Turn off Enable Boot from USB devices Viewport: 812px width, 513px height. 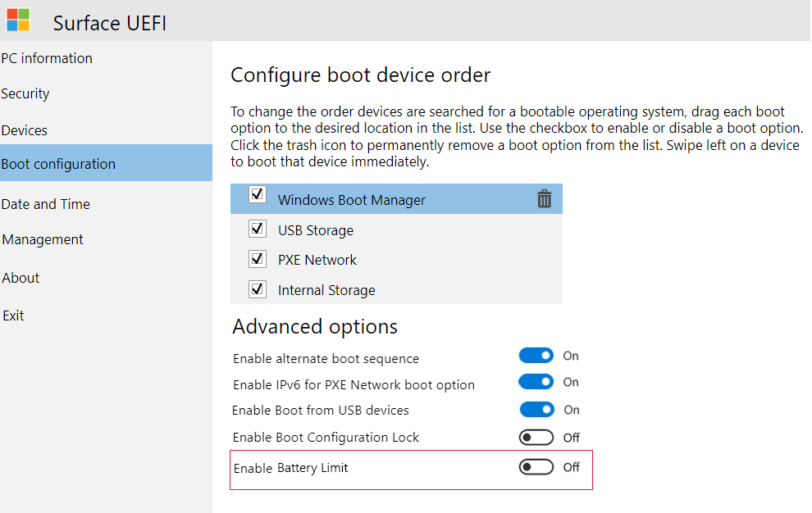pyautogui.click(x=536, y=410)
